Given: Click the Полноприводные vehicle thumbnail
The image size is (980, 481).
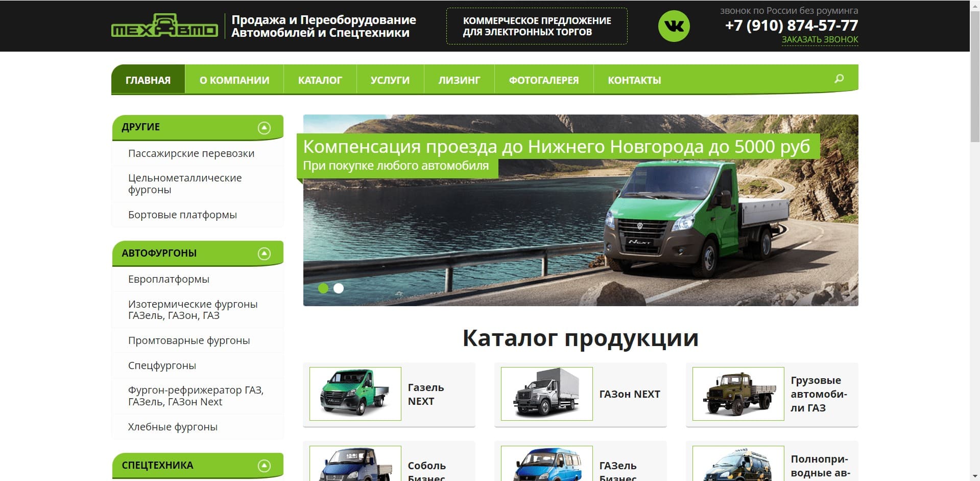Looking at the screenshot, I should point(738,464).
